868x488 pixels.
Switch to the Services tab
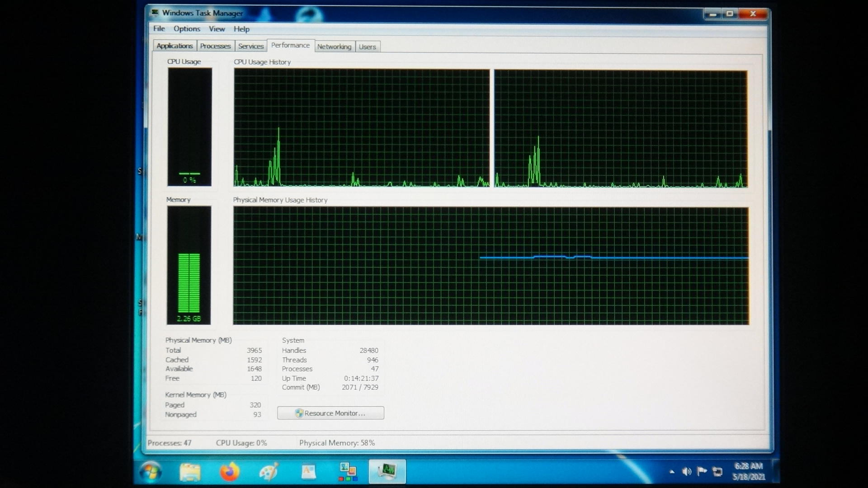click(x=251, y=46)
